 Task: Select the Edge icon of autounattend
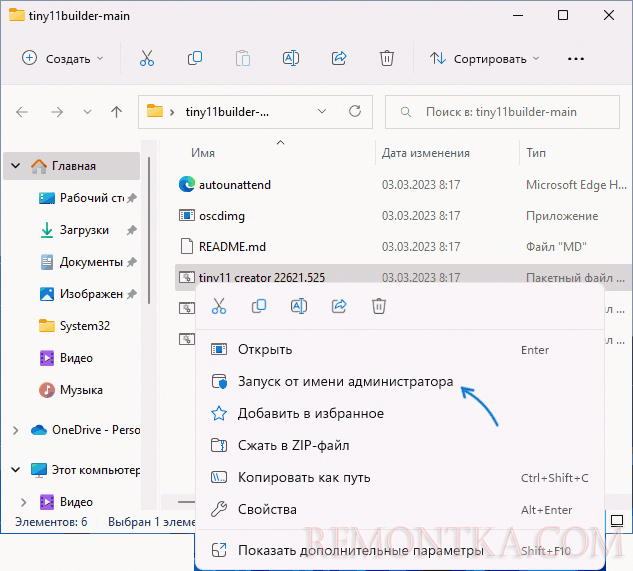(x=187, y=184)
